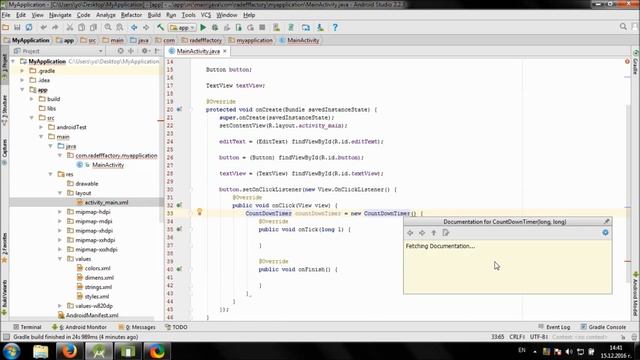
Task: Click the Hide Project panel icon
Action: 157,51
